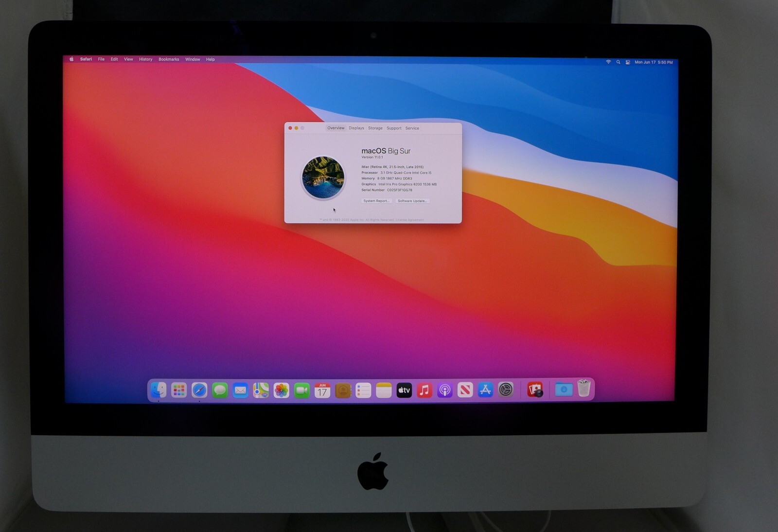778x532 pixels.
Task: Click the Software Update button
Action: [412, 201]
